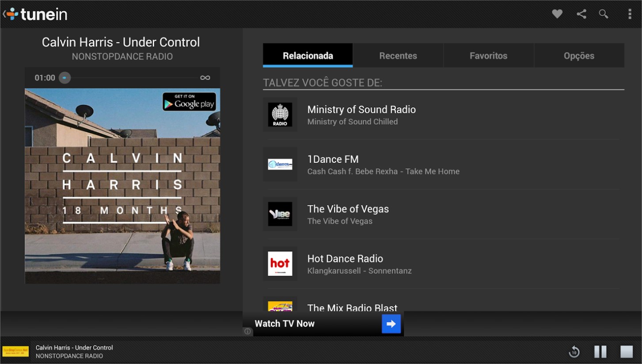Screen dimensions: 642x364
Task: Open the Favoritos tab
Action: pyautogui.click(x=488, y=56)
